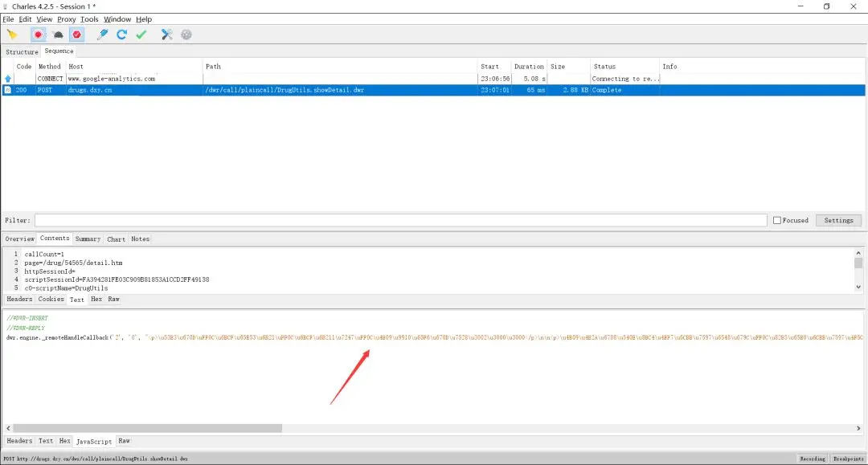Click the request pane scroll up arrow
Screen dimensions: 868x465
click(858, 253)
